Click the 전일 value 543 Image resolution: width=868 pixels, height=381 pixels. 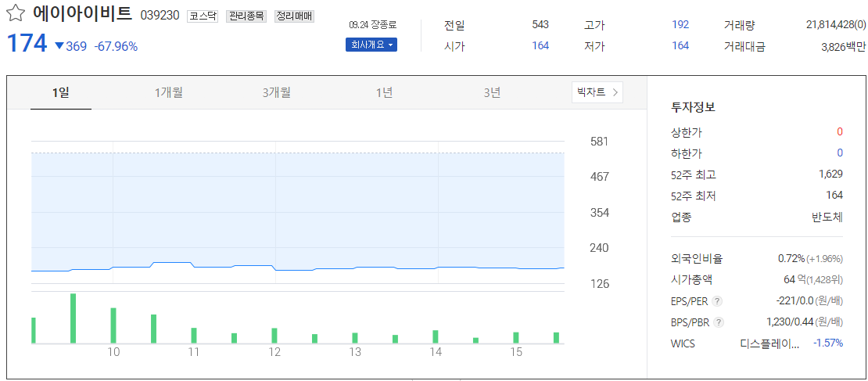(x=540, y=25)
